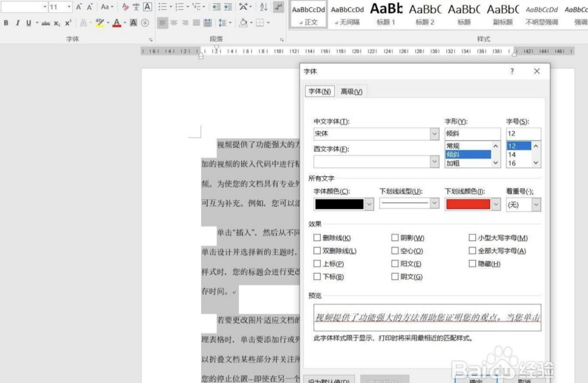Apply the 标题 1 heading style
The width and height of the screenshot is (588, 383).
click(386, 14)
